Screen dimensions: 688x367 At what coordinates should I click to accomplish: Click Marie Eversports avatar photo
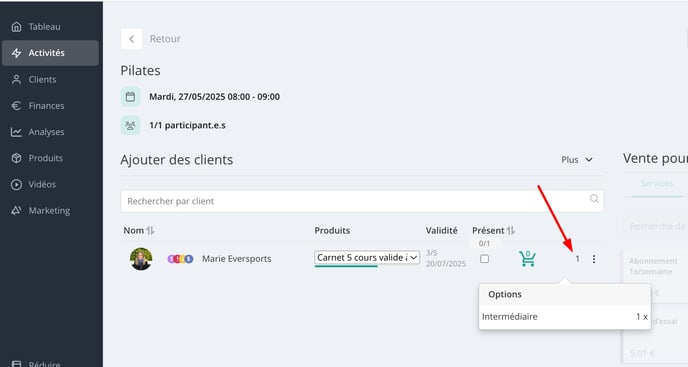point(141,259)
